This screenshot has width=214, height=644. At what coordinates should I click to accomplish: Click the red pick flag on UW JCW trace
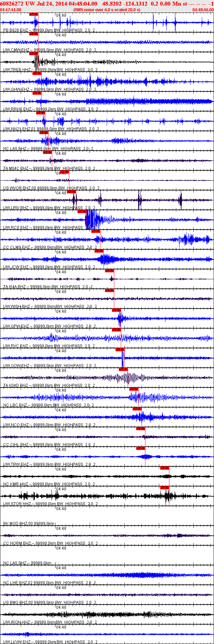coord(99,251)
